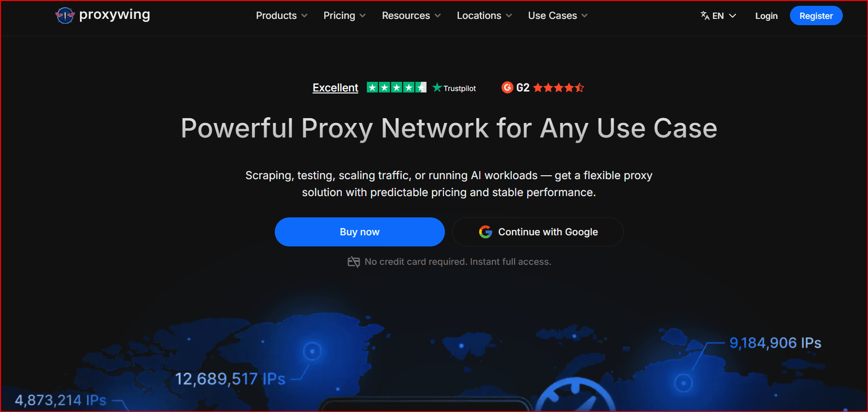Open the Locations menu
The height and width of the screenshot is (412, 868).
[x=484, y=15]
